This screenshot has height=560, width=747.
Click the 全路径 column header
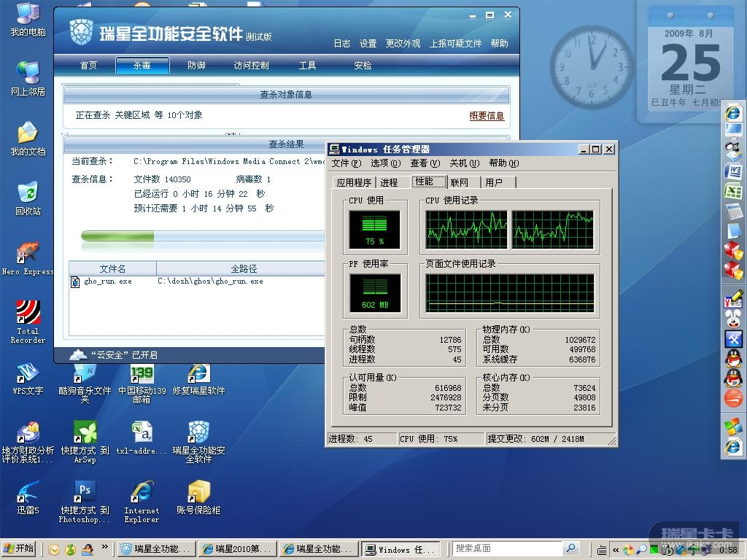(241, 268)
